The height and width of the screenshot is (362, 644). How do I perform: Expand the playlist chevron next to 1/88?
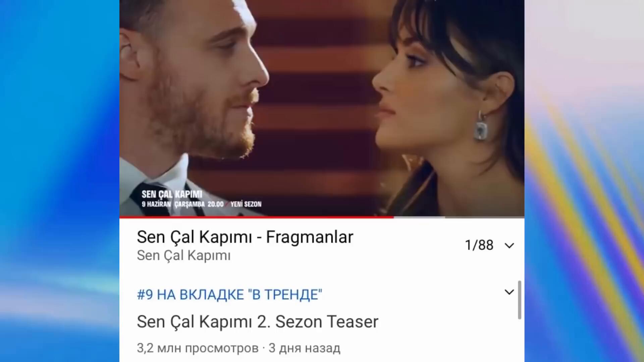point(509,246)
